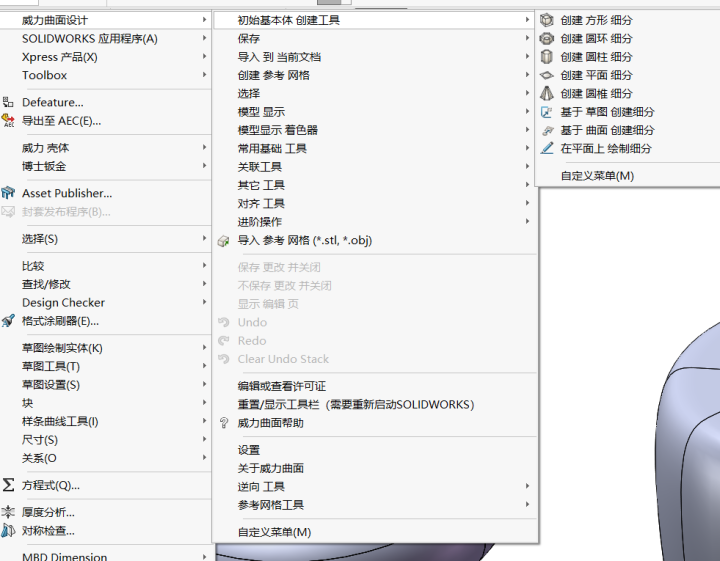Expand the 初始基本体 创建工具 submenu arrow
The width and height of the screenshot is (720, 561).
(x=527, y=20)
